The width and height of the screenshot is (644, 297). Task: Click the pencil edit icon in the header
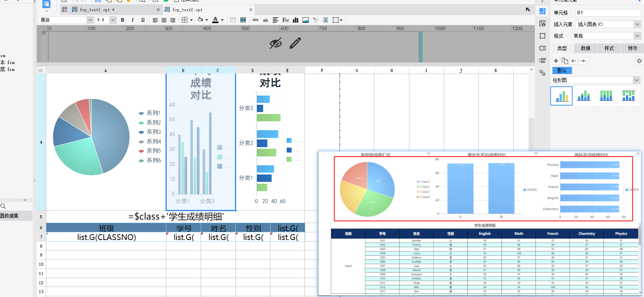(295, 43)
